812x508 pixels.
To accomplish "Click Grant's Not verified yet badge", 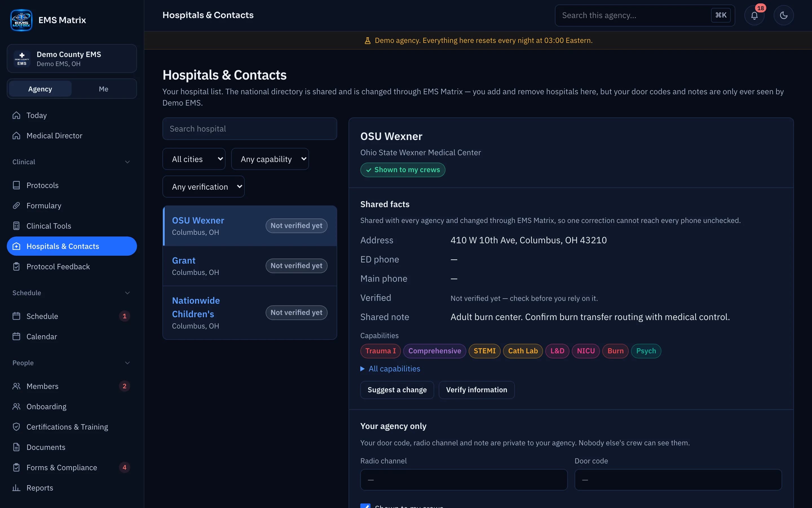I will tap(296, 266).
